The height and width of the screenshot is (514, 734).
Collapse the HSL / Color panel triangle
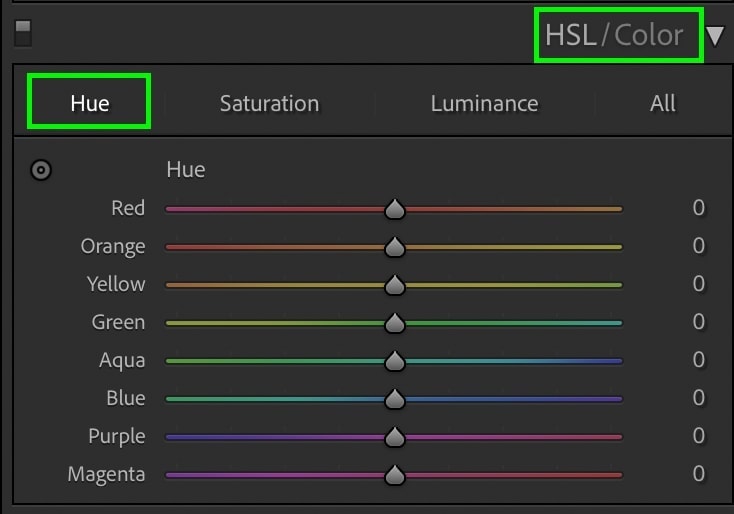pyautogui.click(x=715, y=36)
